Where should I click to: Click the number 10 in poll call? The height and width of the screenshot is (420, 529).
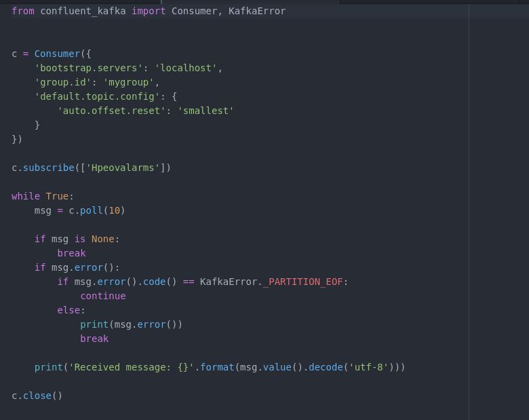coord(114,210)
